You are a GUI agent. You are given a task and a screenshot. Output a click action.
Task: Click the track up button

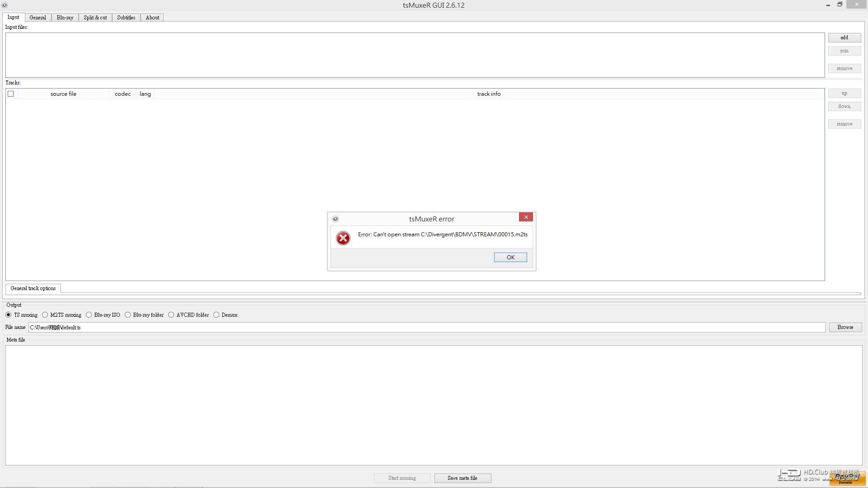pyautogui.click(x=844, y=93)
